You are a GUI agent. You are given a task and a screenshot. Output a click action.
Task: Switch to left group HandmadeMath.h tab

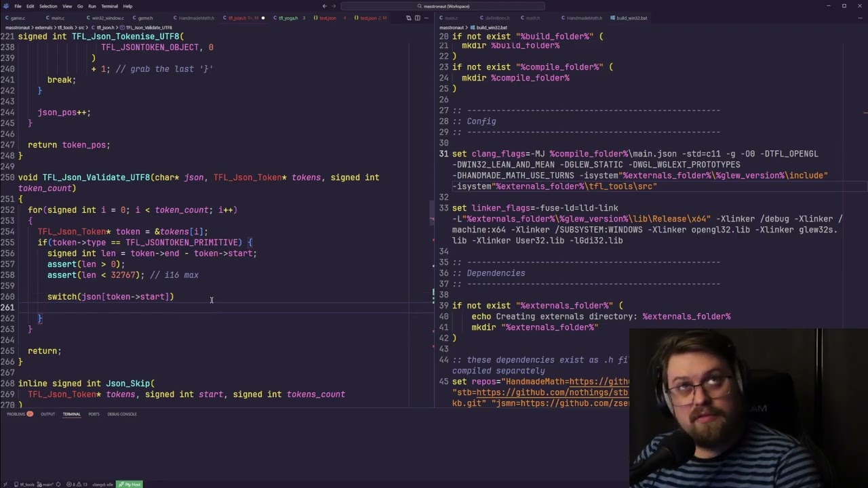pyautogui.click(x=194, y=18)
